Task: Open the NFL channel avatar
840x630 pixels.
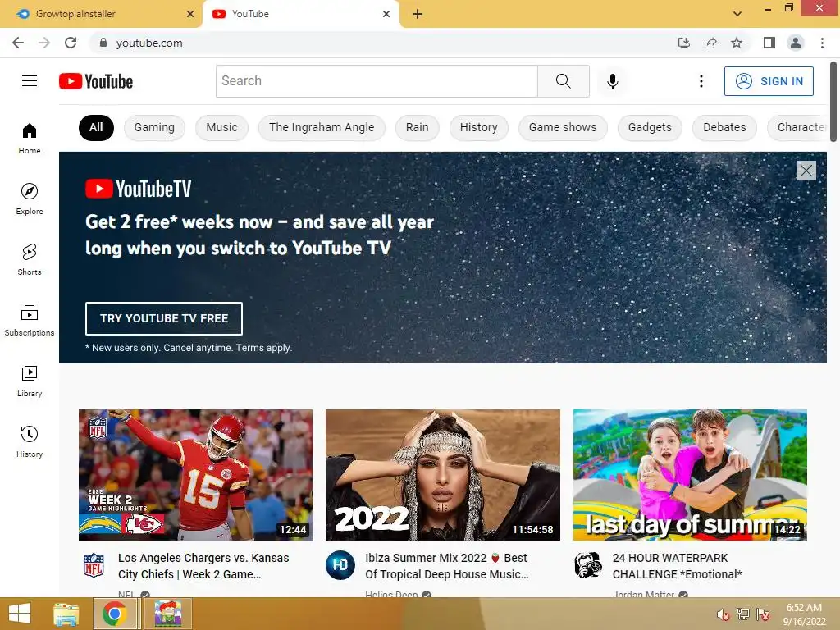Action: click(x=94, y=564)
